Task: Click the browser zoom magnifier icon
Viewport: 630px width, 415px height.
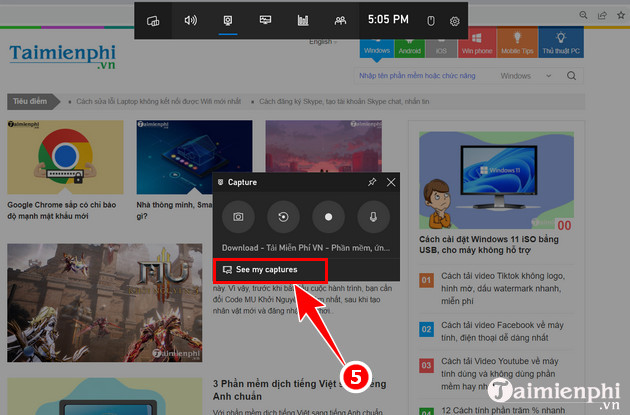Action: [x=583, y=15]
